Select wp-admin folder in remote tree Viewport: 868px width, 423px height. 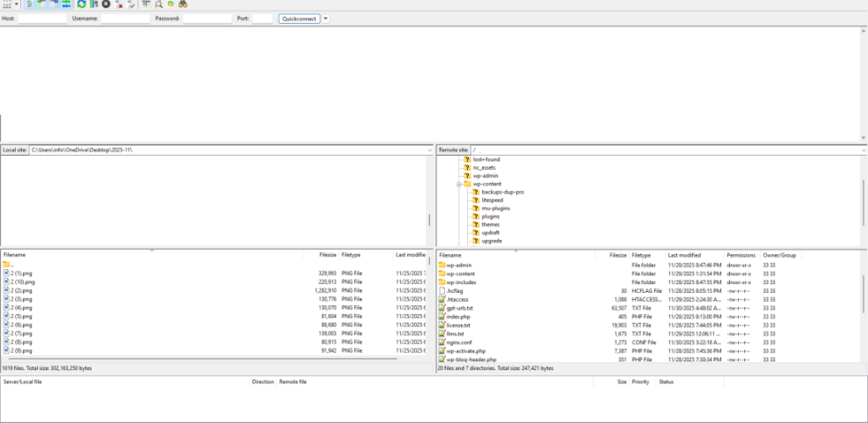485,176
